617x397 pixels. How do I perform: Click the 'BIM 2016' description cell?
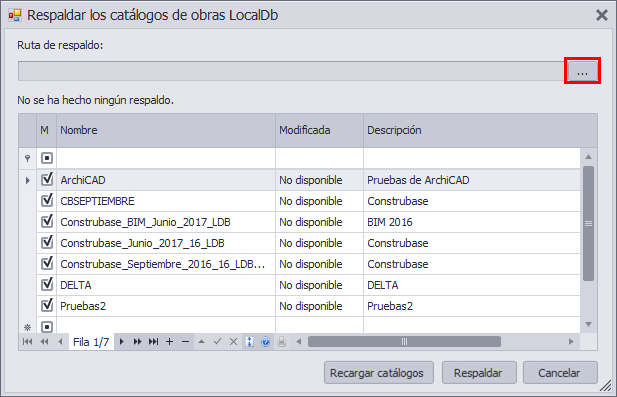472,222
